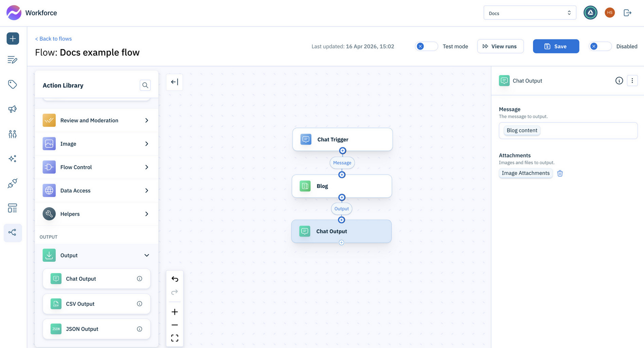The height and width of the screenshot is (348, 644).
Task: Click in the Message input field
Action: pos(568,131)
